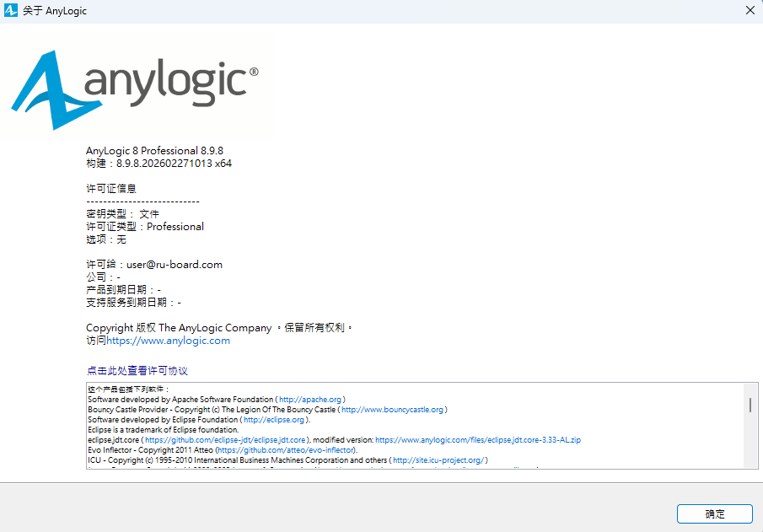Click the AnyLogic title bar icon
Viewport: 763px width, 532px height.
11,10
